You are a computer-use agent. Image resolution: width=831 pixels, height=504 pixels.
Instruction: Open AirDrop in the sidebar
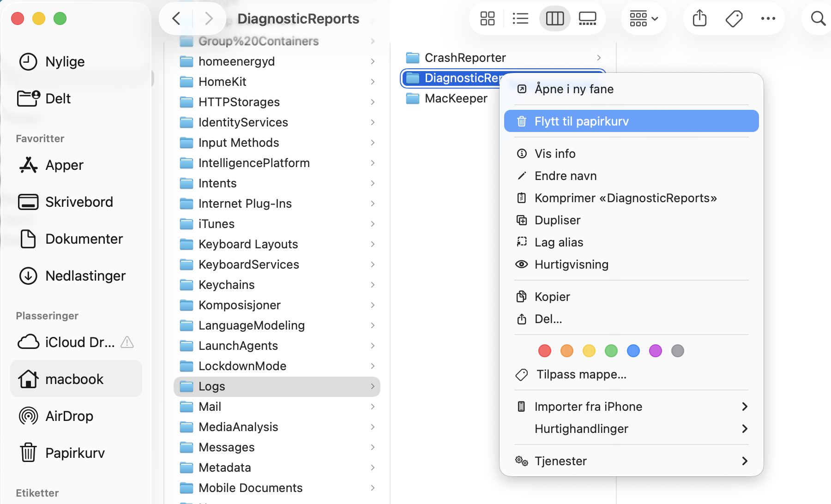tap(76, 416)
